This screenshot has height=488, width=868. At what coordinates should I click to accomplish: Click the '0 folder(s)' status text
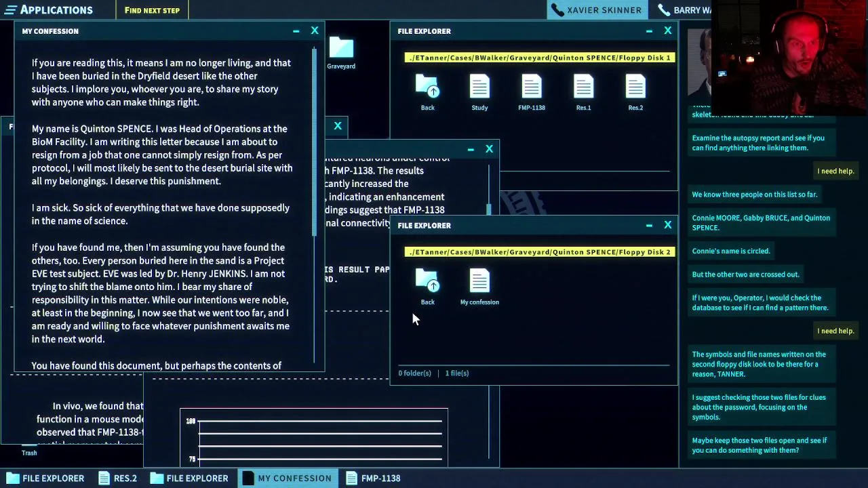coord(415,373)
